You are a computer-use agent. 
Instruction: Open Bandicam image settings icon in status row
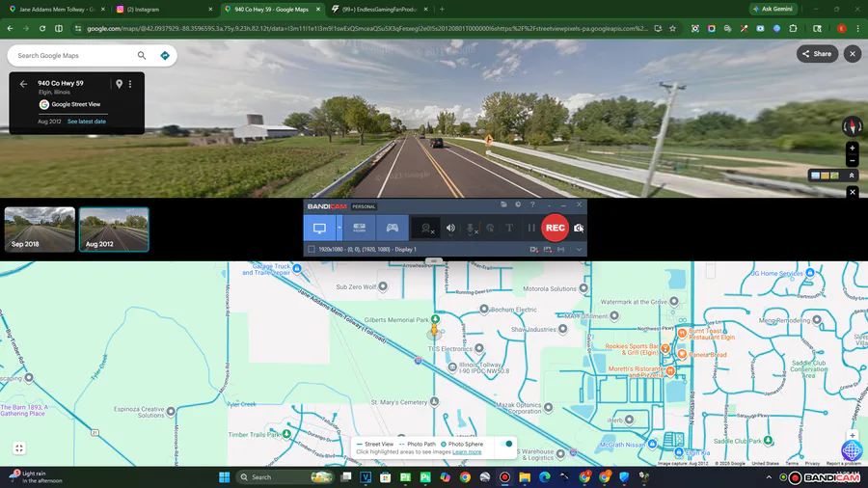point(548,250)
